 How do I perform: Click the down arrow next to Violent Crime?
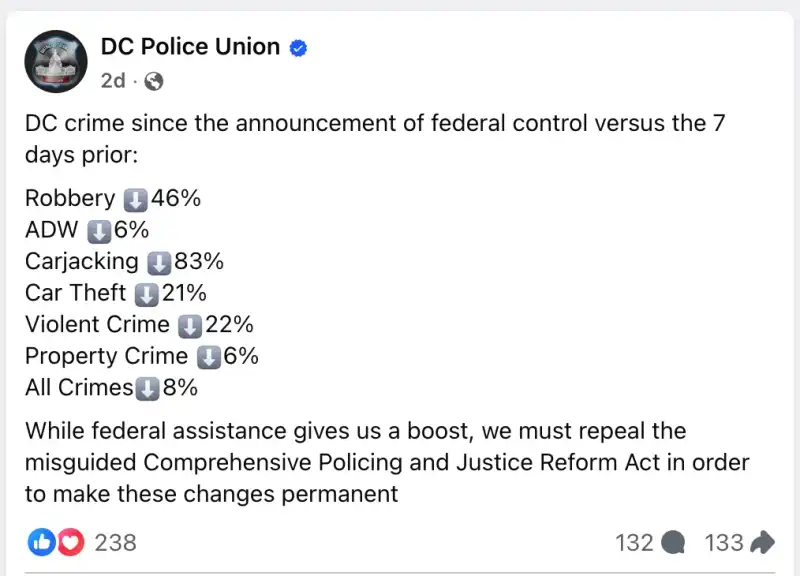pyautogui.click(x=190, y=325)
